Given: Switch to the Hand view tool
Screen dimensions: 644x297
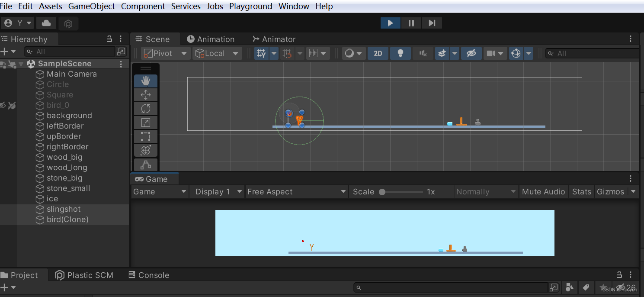Looking at the screenshot, I should [x=146, y=81].
